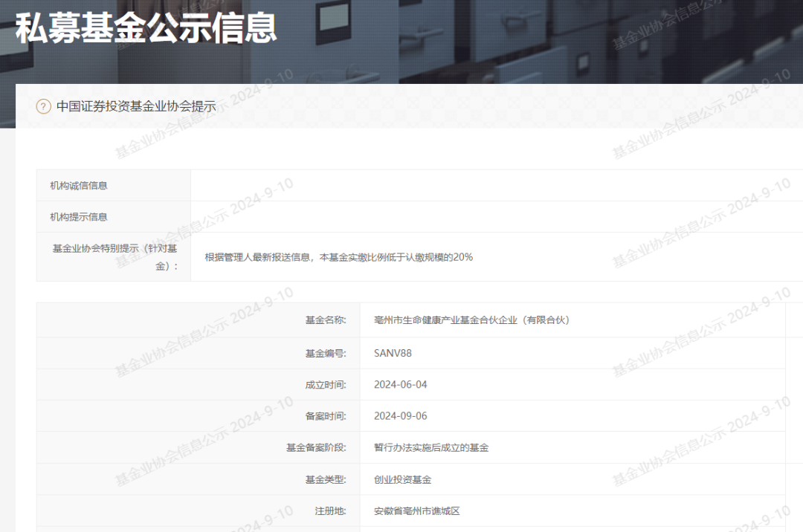The image size is (803, 532).
Task: Click the 基金备案阶段 field label
Action: coord(316,448)
